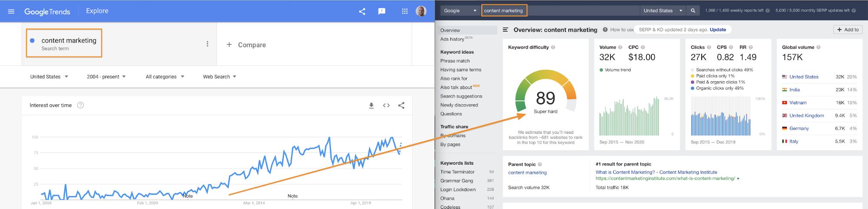Open Also rank for report
Image resolution: width=868 pixels, height=209 pixels.
(454, 79)
